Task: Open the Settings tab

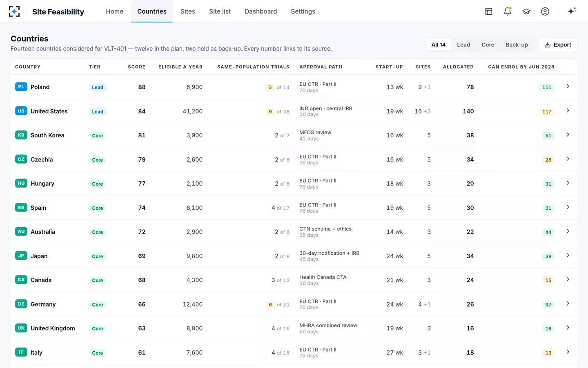Action: (303, 11)
